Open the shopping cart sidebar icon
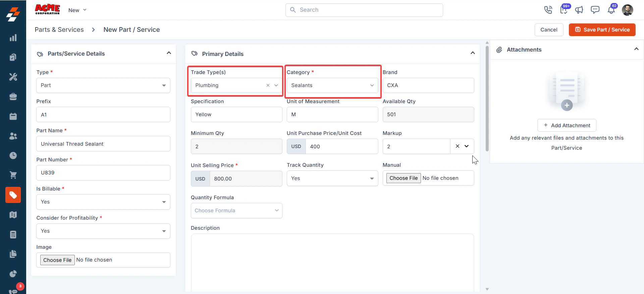The width and height of the screenshot is (644, 294). point(13,175)
